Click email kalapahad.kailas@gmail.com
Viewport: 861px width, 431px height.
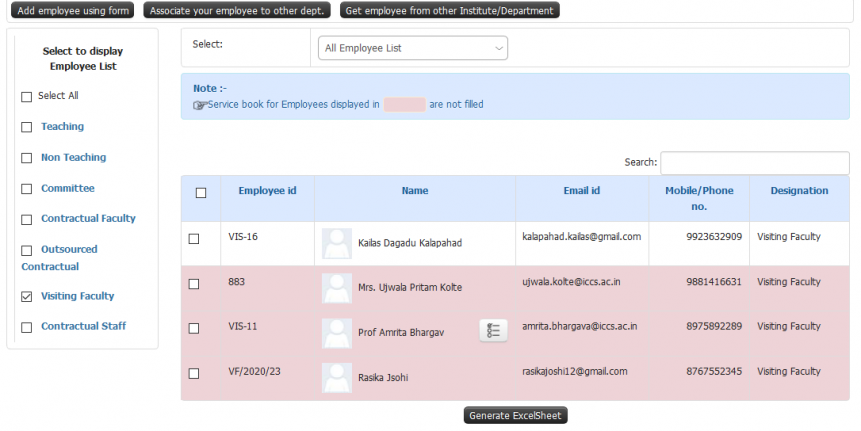(x=582, y=237)
